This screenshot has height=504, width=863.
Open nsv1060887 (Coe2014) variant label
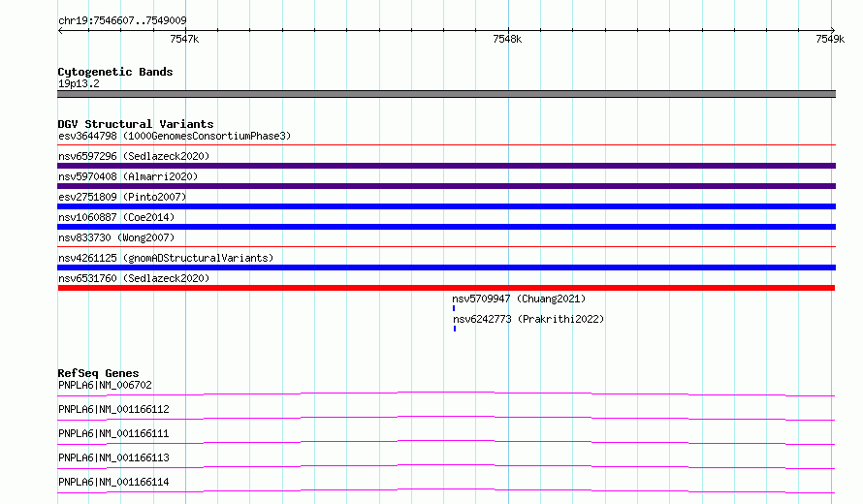[116, 217]
